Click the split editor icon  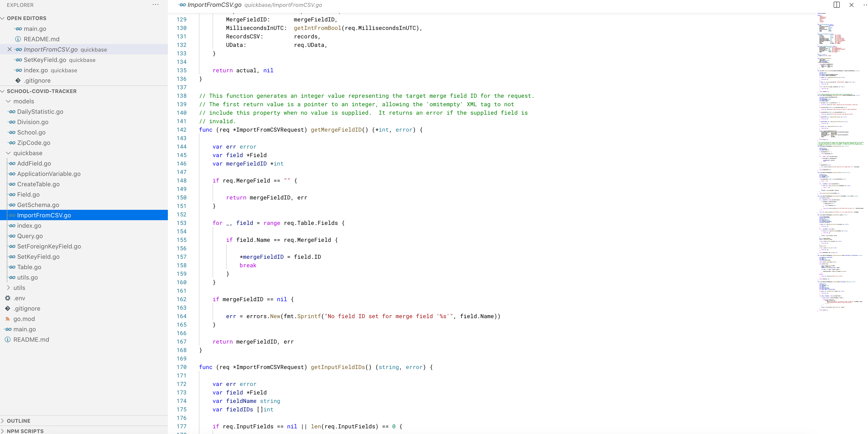click(836, 5)
